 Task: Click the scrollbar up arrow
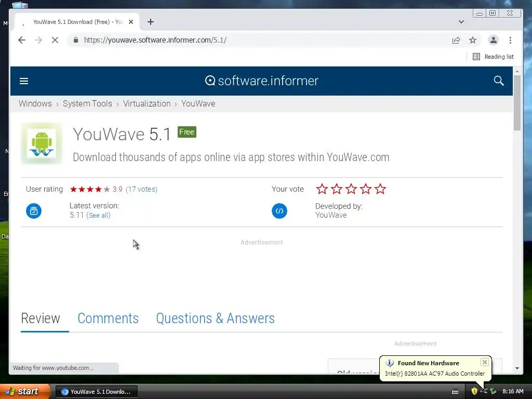point(517,71)
